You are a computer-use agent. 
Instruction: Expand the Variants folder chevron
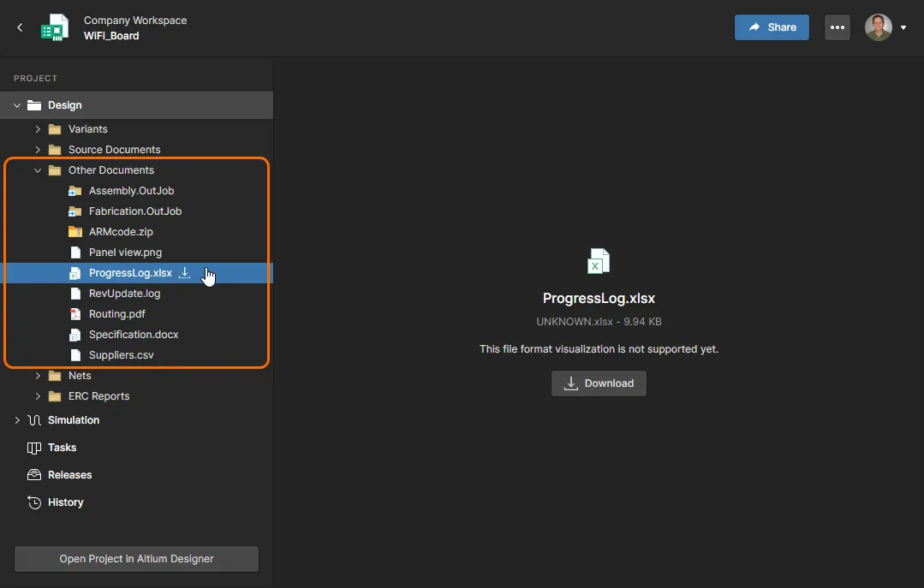pyautogui.click(x=38, y=129)
